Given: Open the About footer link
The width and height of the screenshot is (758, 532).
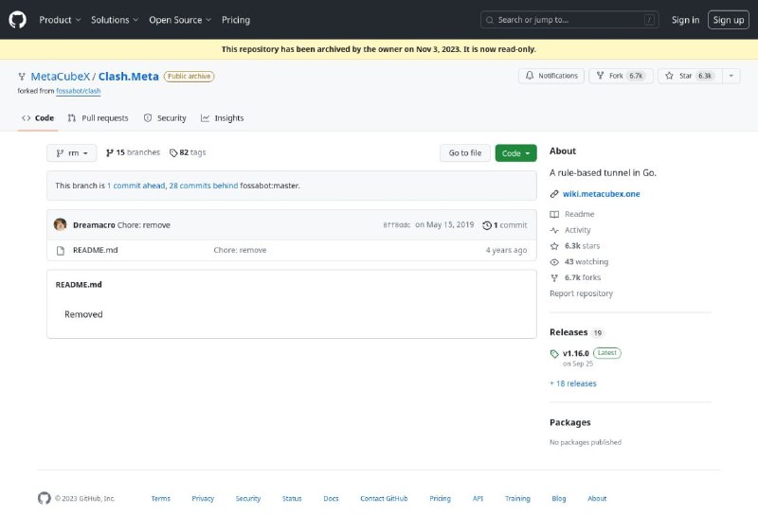Looking at the screenshot, I should [x=597, y=498].
